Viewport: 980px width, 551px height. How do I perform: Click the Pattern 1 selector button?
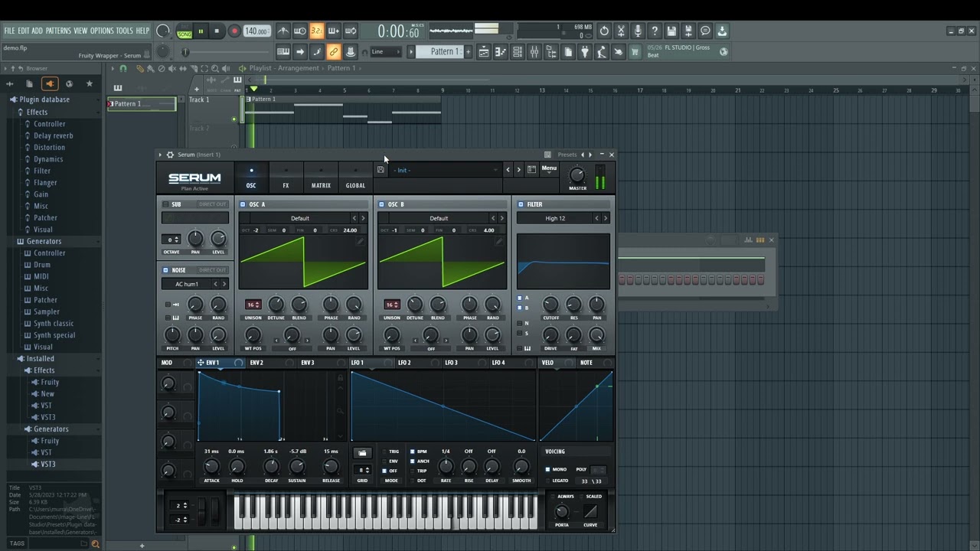(x=444, y=52)
